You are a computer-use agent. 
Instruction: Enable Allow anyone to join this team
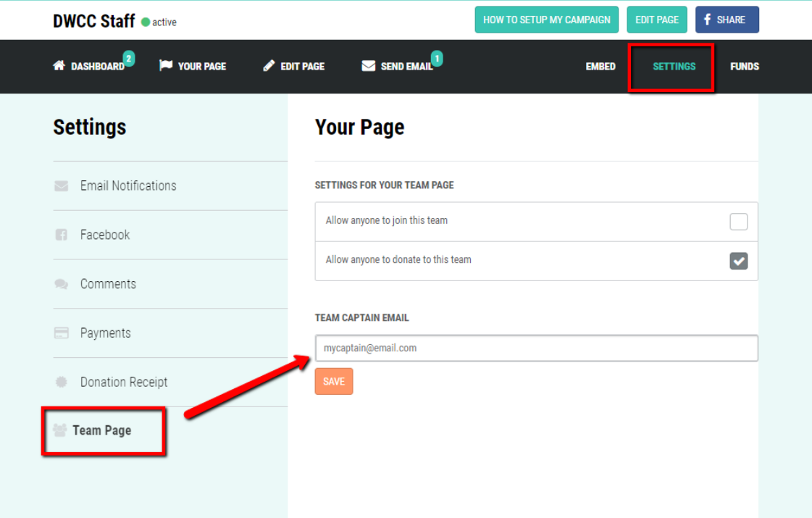coord(738,222)
